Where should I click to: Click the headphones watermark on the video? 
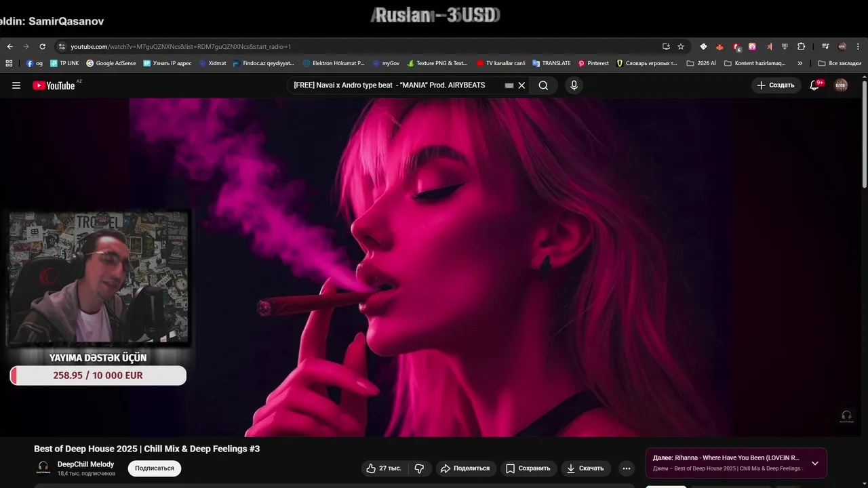coord(846,417)
